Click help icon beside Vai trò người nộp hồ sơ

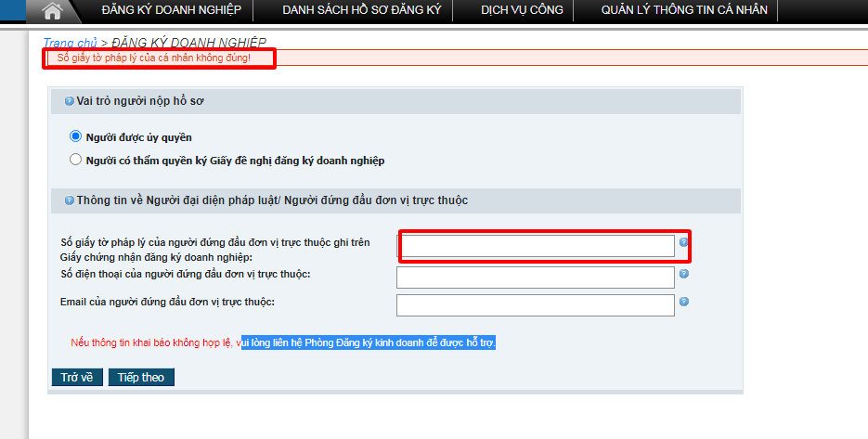click(x=69, y=101)
